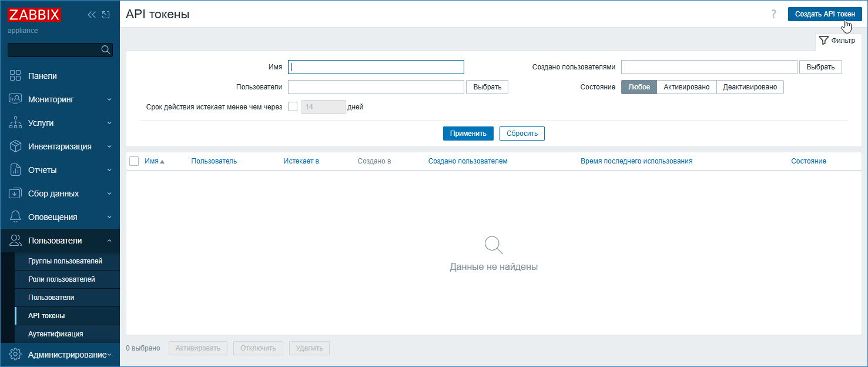868x367 pixels.
Task: Toggle the Фильтр funnel tab
Action: pos(837,41)
